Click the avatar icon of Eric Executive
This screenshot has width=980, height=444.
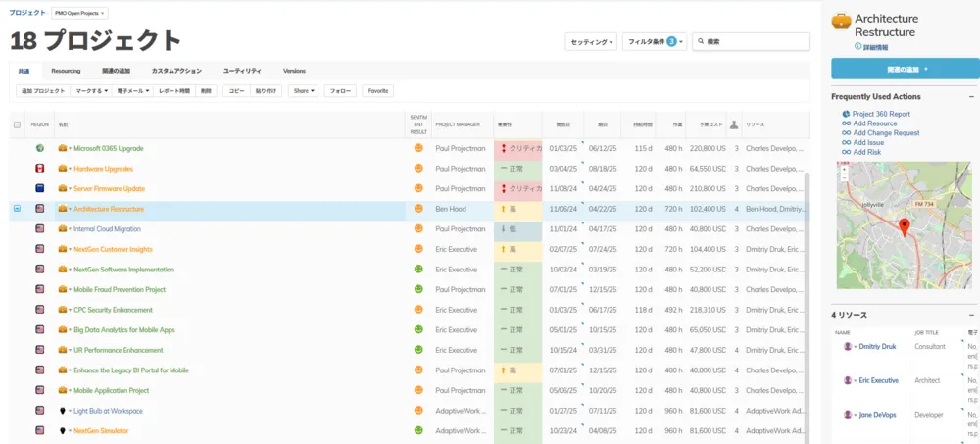848,380
